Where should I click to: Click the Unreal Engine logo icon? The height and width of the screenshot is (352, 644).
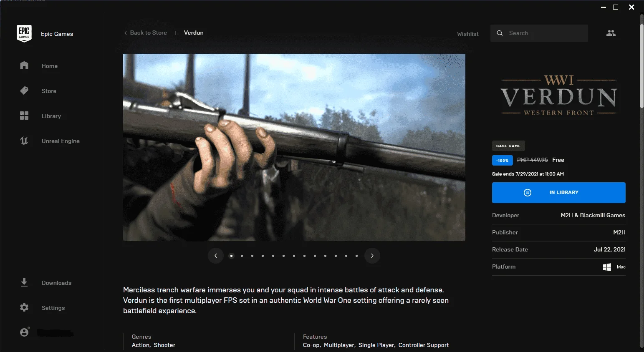[x=24, y=141]
